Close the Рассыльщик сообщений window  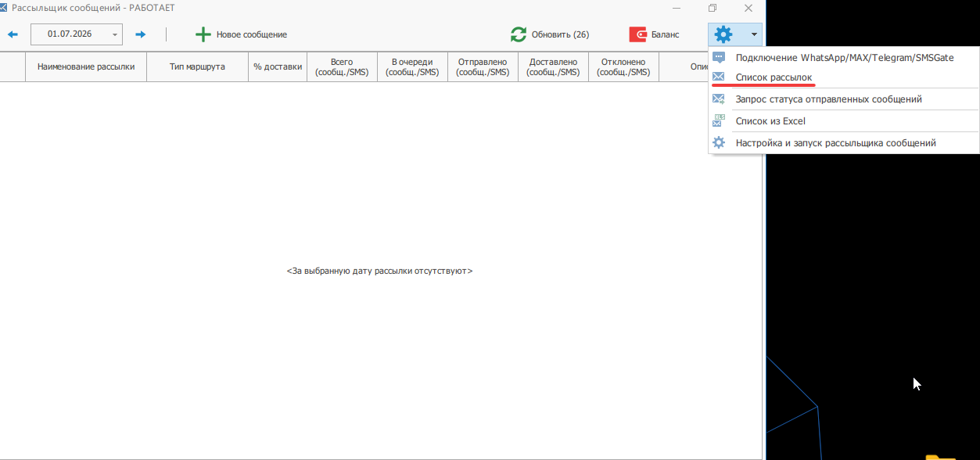[748, 8]
